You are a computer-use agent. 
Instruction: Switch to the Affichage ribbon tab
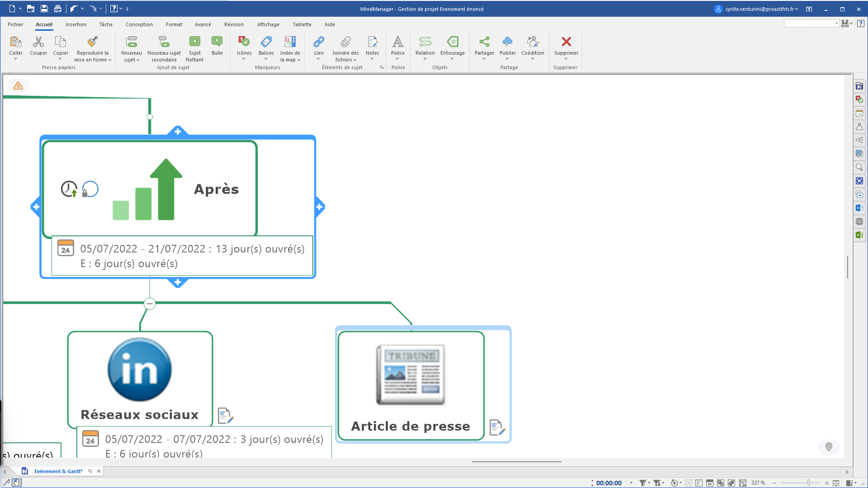pyautogui.click(x=268, y=24)
